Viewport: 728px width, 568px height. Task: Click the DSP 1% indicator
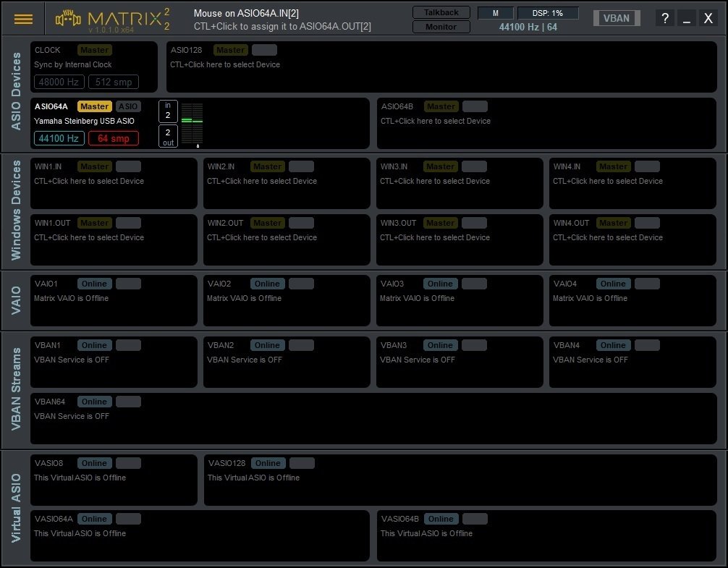pyautogui.click(x=548, y=13)
